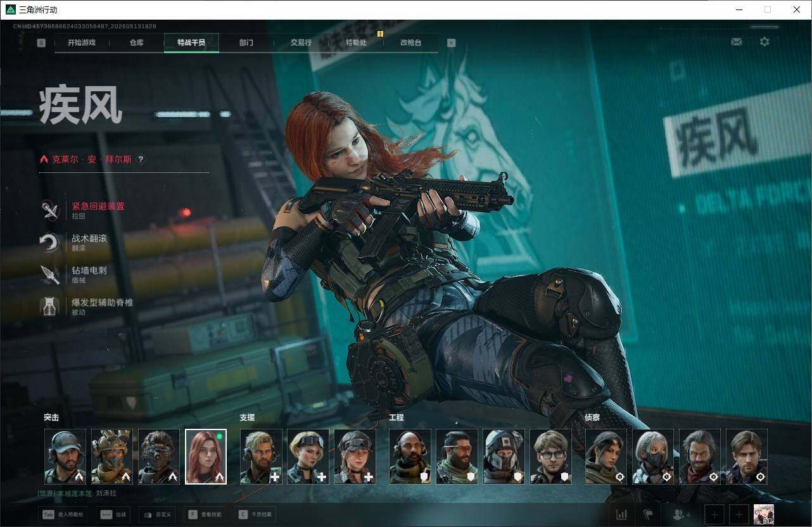Image resolution: width=812 pixels, height=527 pixels.
Task: Open the settings gear icon
Action: [764, 42]
